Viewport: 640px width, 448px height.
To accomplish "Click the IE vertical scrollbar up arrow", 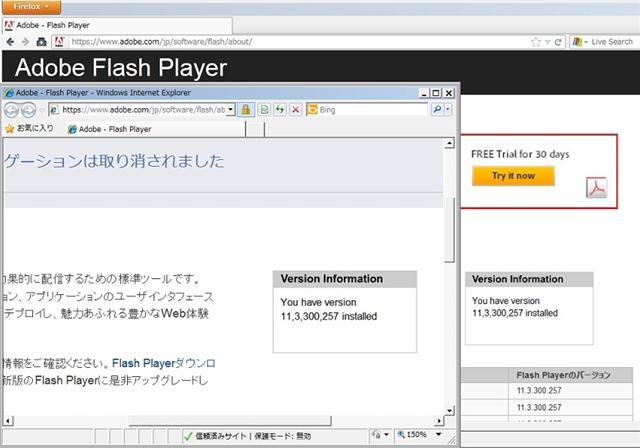I will pos(449,143).
